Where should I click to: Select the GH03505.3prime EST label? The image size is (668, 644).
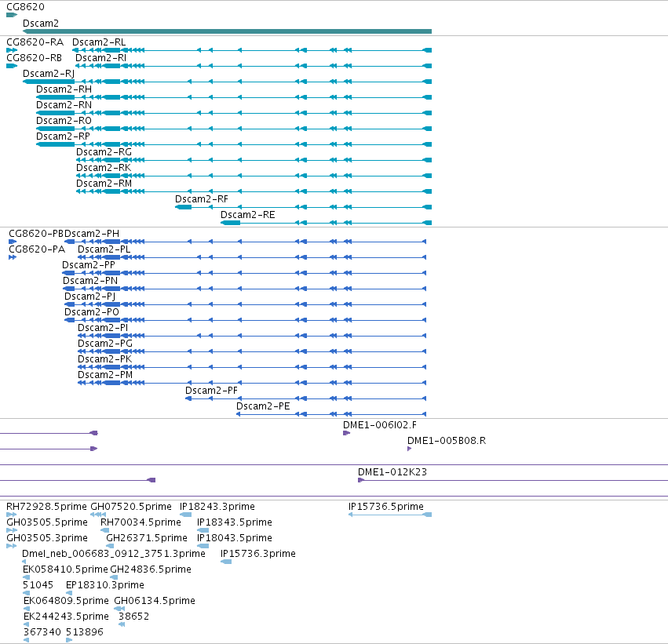47,538
